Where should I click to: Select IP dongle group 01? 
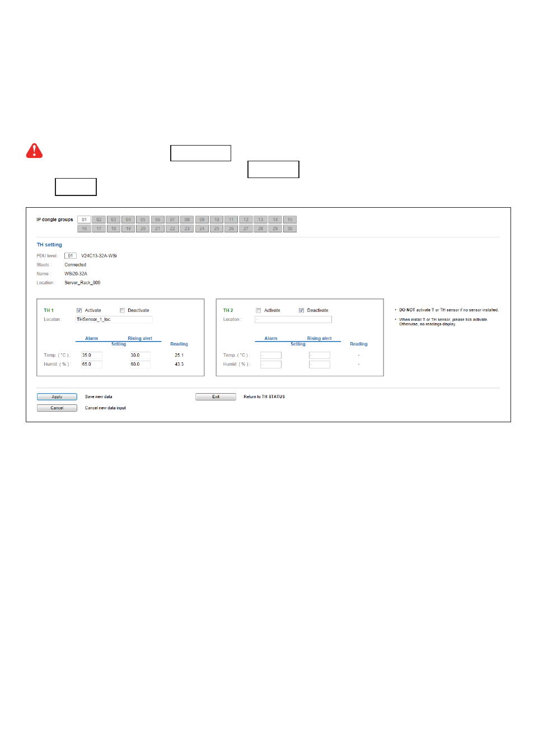pos(84,220)
